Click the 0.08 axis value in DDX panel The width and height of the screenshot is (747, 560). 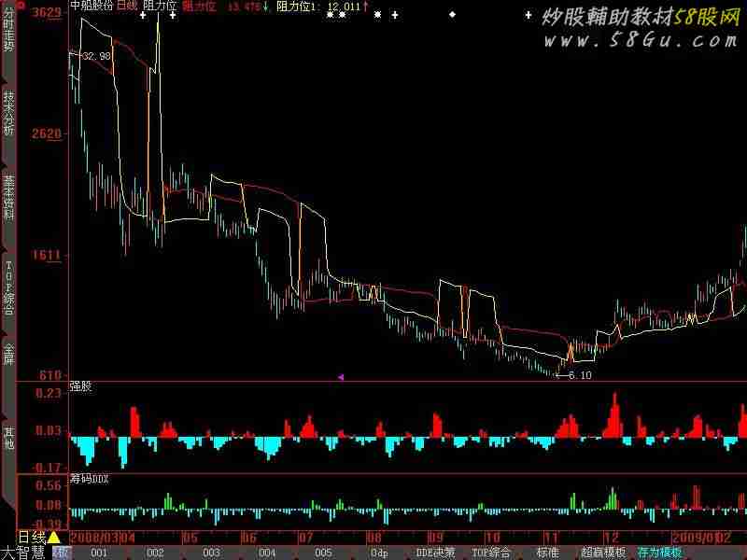click(x=49, y=505)
